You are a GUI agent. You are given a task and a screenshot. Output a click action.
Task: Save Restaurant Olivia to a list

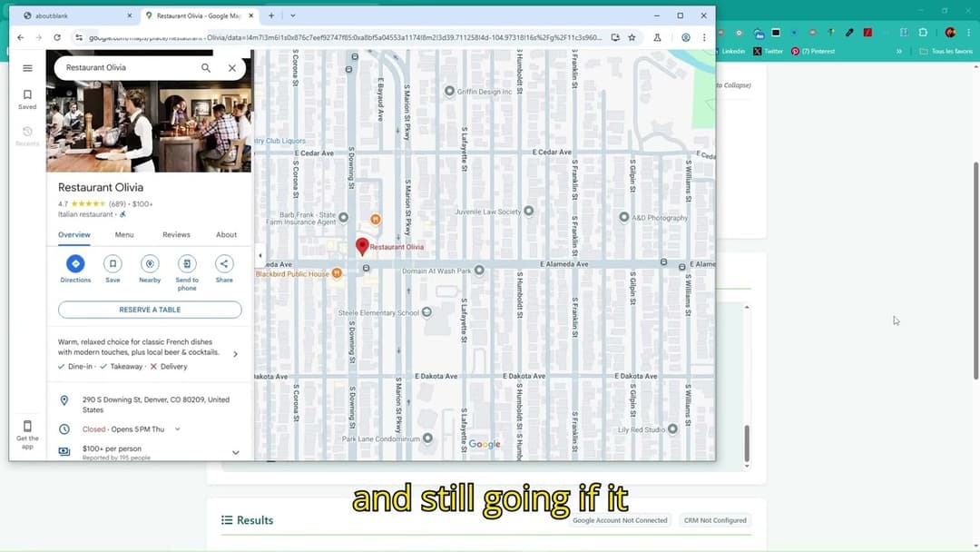tap(113, 270)
